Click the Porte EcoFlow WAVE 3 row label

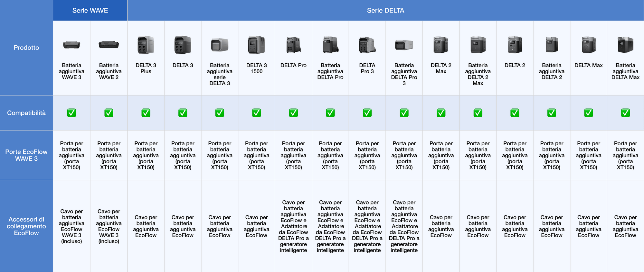click(x=26, y=155)
